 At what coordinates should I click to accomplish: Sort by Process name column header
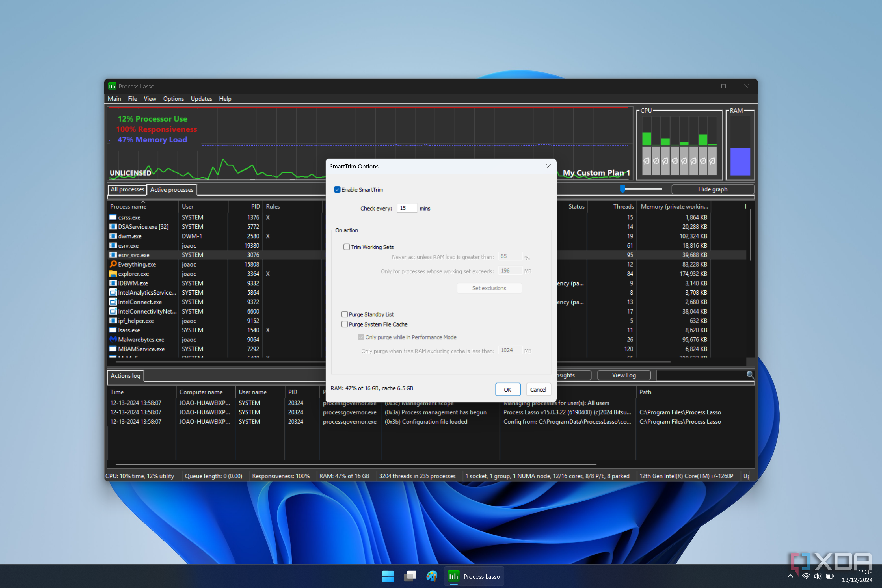(x=142, y=207)
